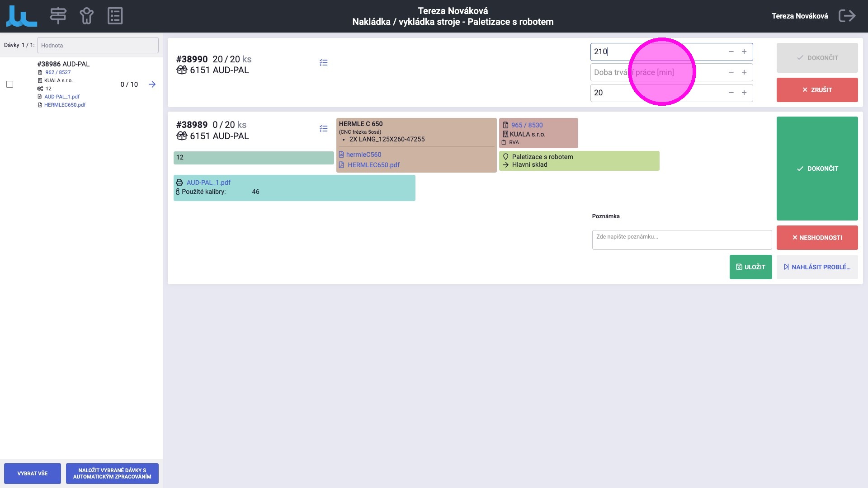Viewport: 868px width, 488px height.
Task: Increment the quantity 20 field with plus
Action: pos(744,93)
